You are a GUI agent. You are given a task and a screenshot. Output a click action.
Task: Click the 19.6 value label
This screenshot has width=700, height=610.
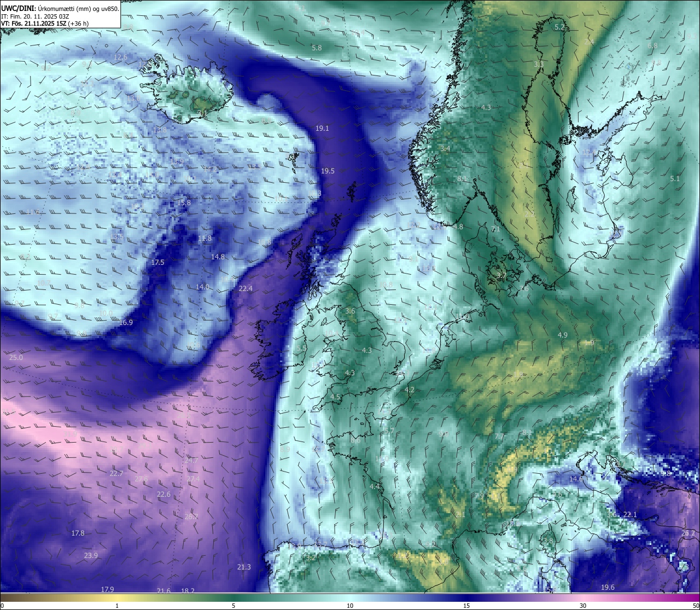(x=608, y=588)
